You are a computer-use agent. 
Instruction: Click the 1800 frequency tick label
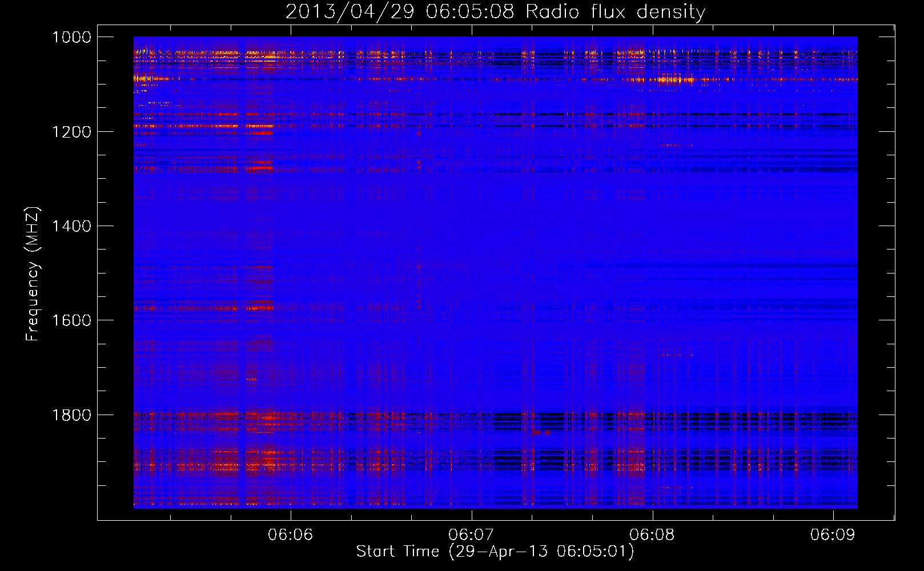coord(71,415)
